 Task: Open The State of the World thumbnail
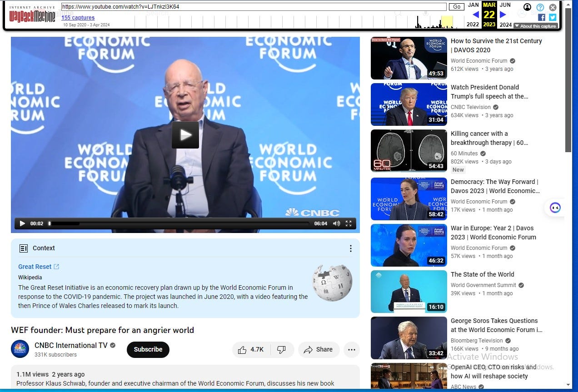(409, 292)
